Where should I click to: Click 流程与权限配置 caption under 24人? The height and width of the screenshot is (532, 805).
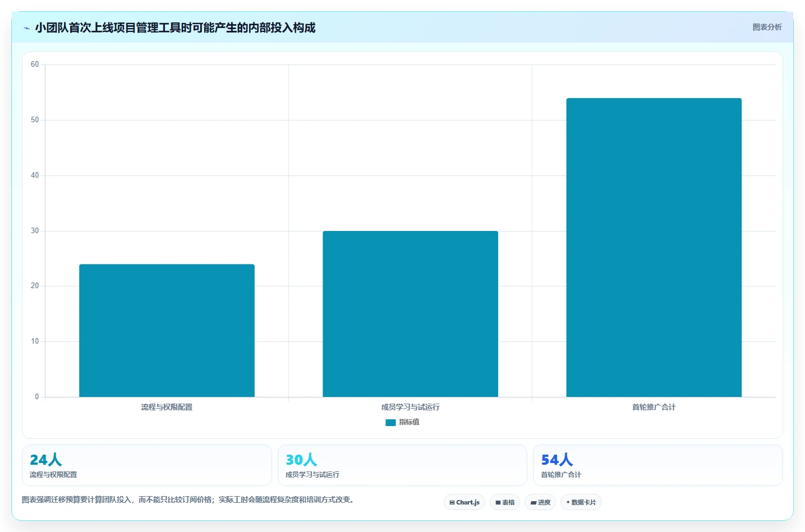tap(53, 475)
